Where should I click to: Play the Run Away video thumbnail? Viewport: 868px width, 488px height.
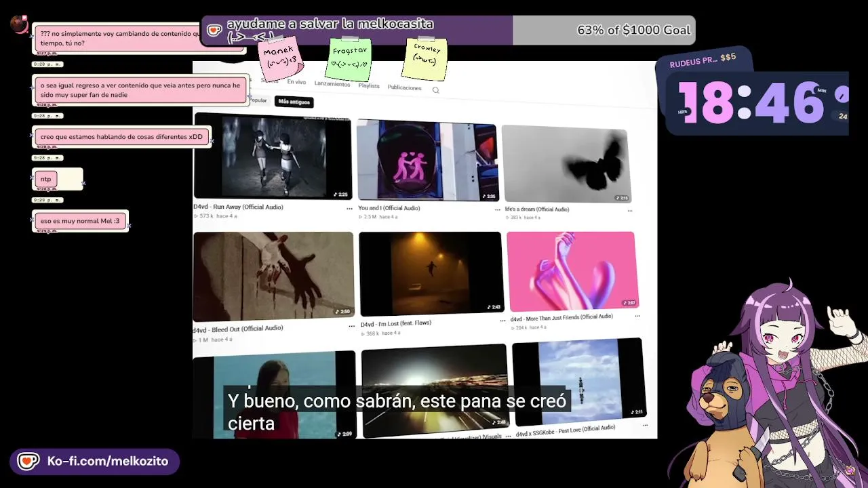(273, 157)
